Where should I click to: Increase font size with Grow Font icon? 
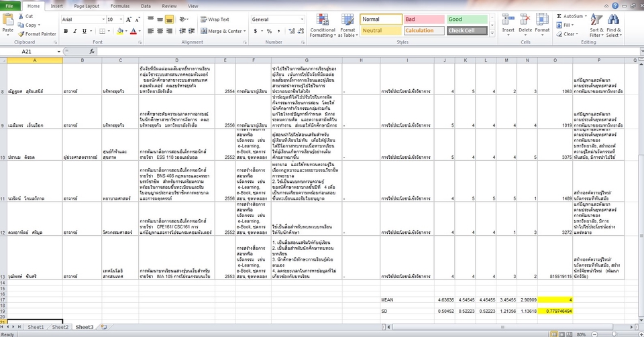tap(129, 19)
